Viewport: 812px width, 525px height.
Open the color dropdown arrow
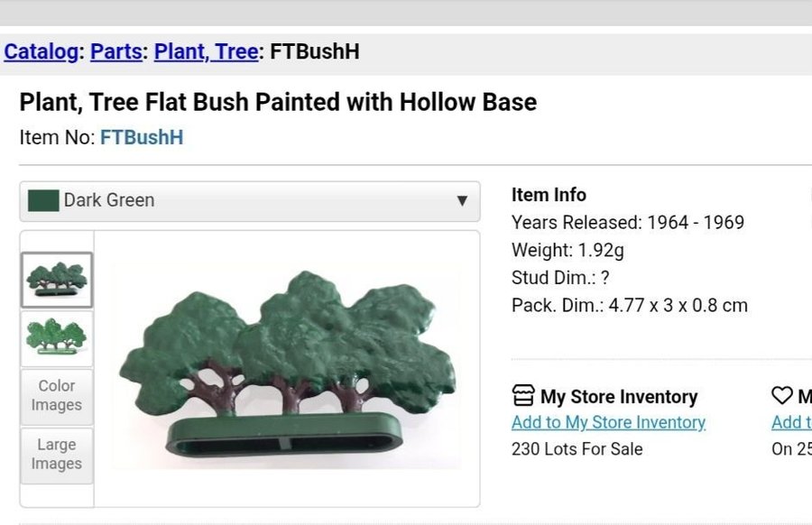[462, 200]
